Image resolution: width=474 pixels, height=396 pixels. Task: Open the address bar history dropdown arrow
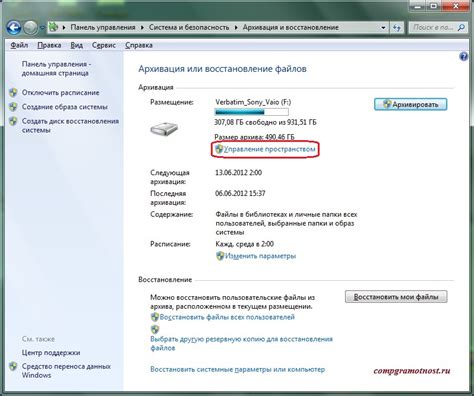click(383, 28)
